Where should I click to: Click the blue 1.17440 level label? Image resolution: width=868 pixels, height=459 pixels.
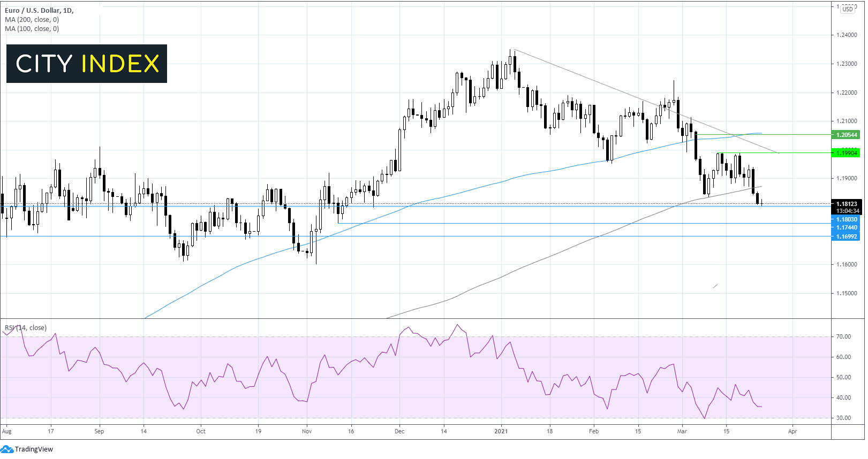(847, 227)
